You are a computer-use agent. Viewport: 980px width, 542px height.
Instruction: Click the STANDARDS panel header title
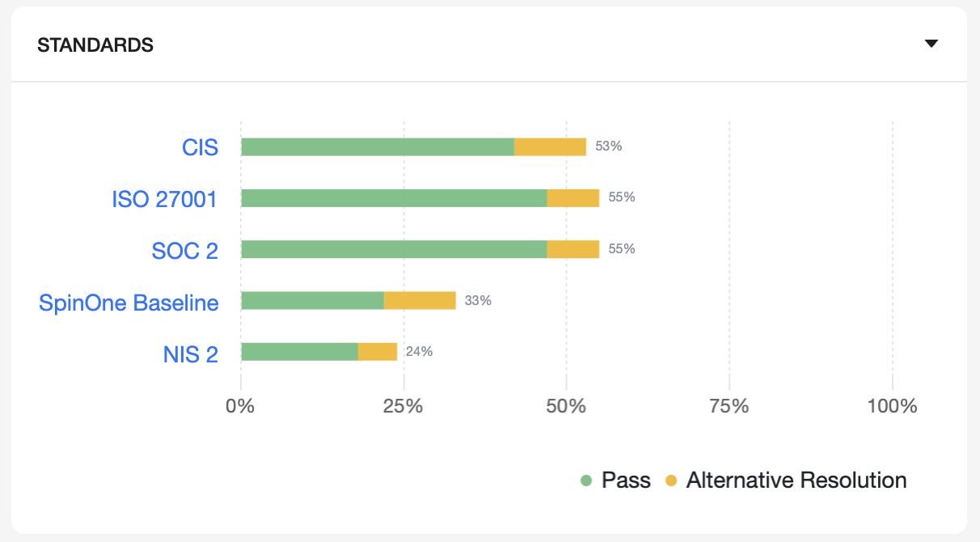click(95, 45)
